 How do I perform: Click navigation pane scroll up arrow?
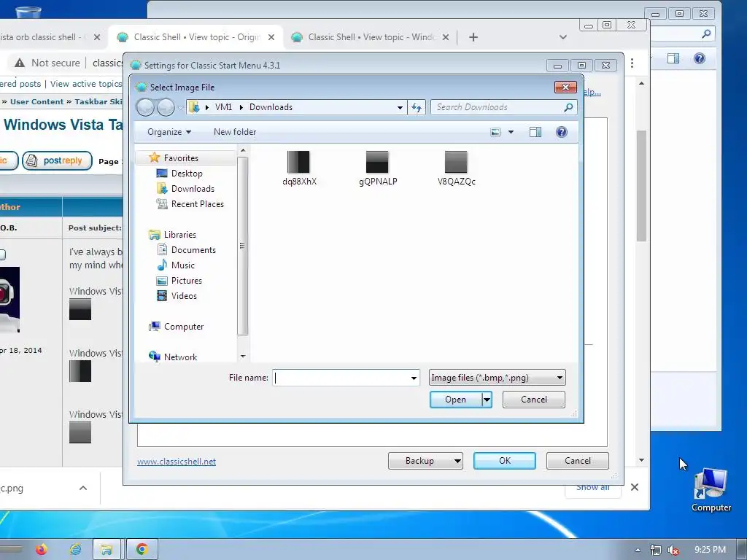point(243,150)
